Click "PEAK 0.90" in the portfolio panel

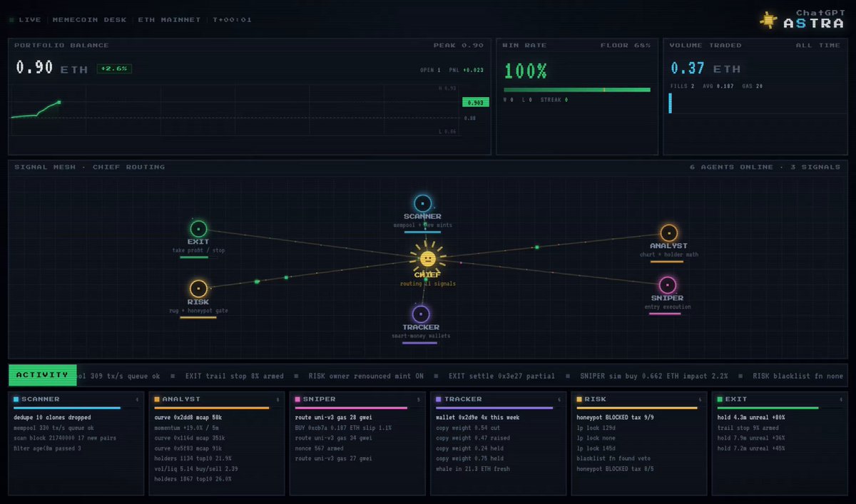point(459,45)
